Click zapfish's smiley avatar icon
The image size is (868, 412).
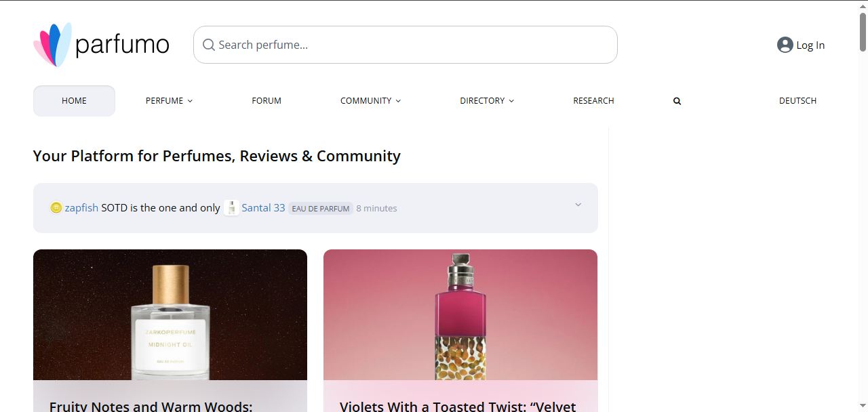coord(56,208)
